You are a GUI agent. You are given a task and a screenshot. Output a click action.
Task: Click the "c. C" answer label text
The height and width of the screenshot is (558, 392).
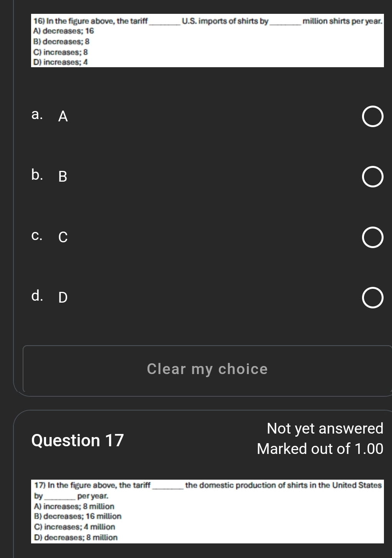point(50,236)
